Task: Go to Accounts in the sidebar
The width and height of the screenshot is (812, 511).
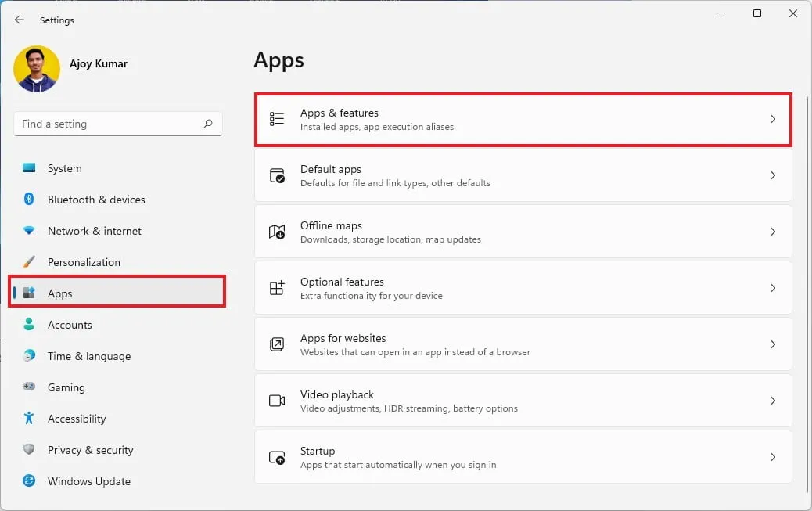Action: pos(70,325)
